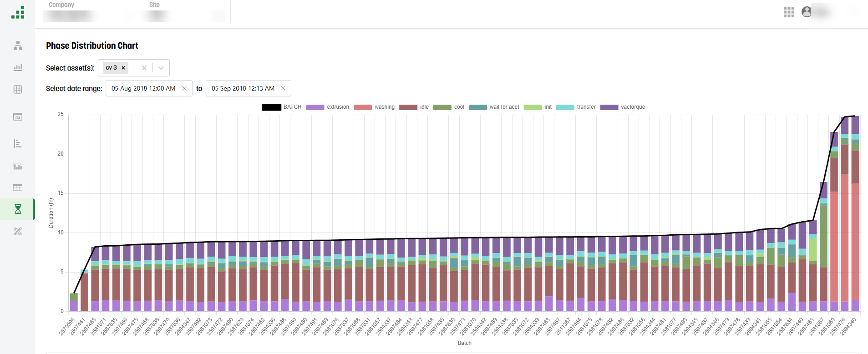Open the horizontal bars Gantt sidebar icon
Screen dimensions: 868x354
pos(18,144)
